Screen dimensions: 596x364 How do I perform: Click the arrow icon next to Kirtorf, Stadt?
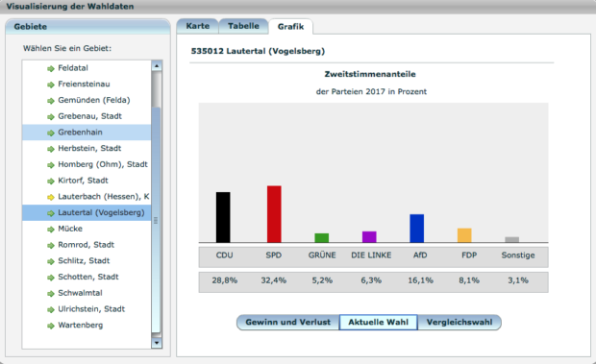click(x=51, y=182)
